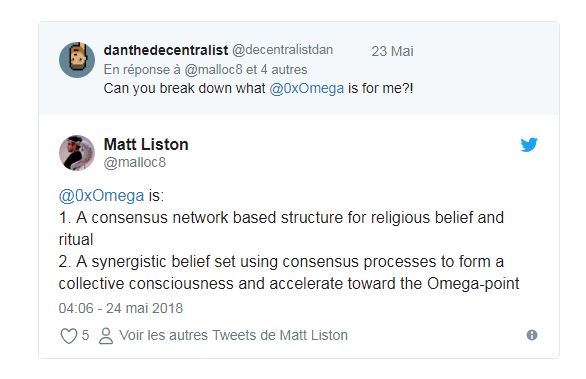
Task: Open the tweet info circle icon
Action: coord(532,335)
